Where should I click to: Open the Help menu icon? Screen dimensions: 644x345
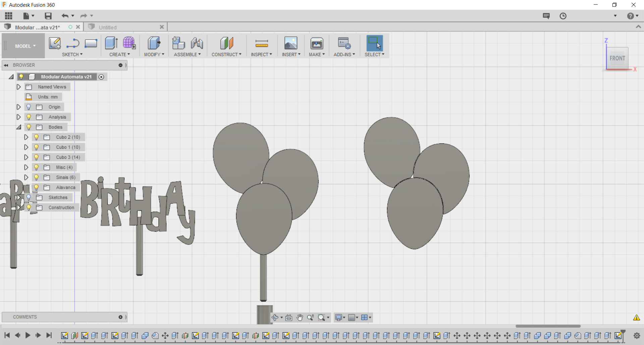631,16
